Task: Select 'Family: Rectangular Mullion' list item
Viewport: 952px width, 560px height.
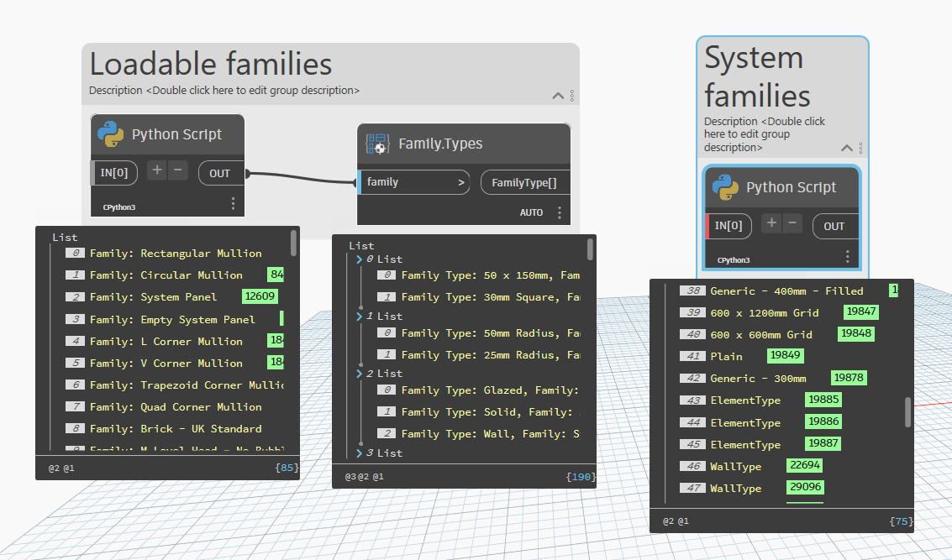Action: (x=176, y=253)
